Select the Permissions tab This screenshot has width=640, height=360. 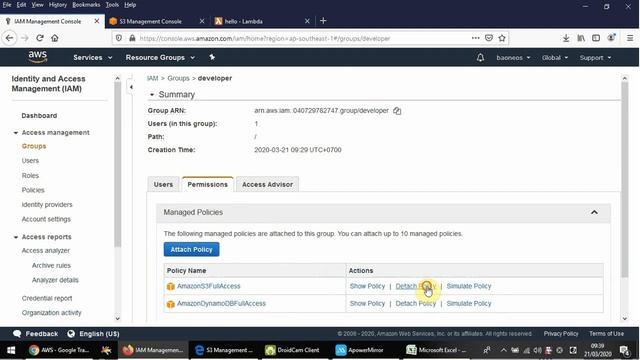point(207,184)
